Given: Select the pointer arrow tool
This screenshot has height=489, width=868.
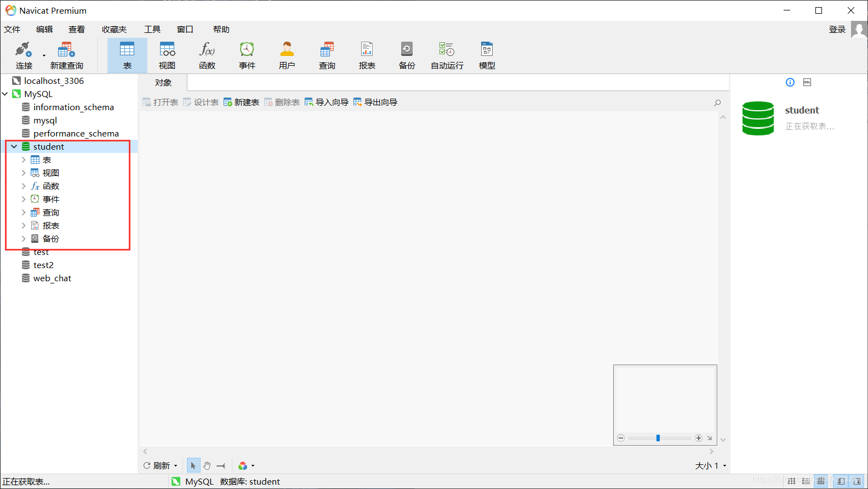Looking at the screenshot, I should click(193, 466).
